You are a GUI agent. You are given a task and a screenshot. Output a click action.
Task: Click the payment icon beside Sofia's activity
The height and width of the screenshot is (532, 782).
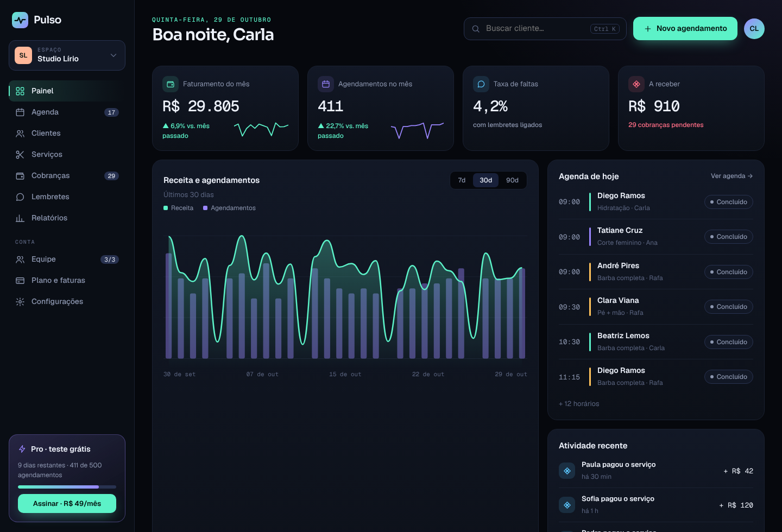coord(567,505)
